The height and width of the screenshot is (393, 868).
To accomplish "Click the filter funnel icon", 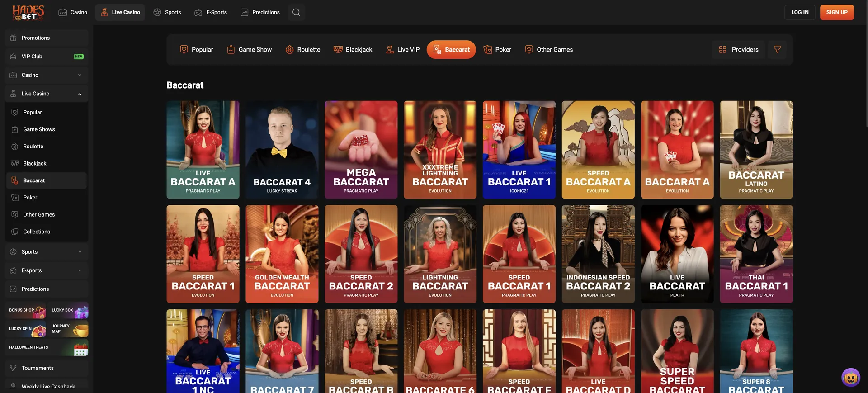I will (x=777, y=50).
